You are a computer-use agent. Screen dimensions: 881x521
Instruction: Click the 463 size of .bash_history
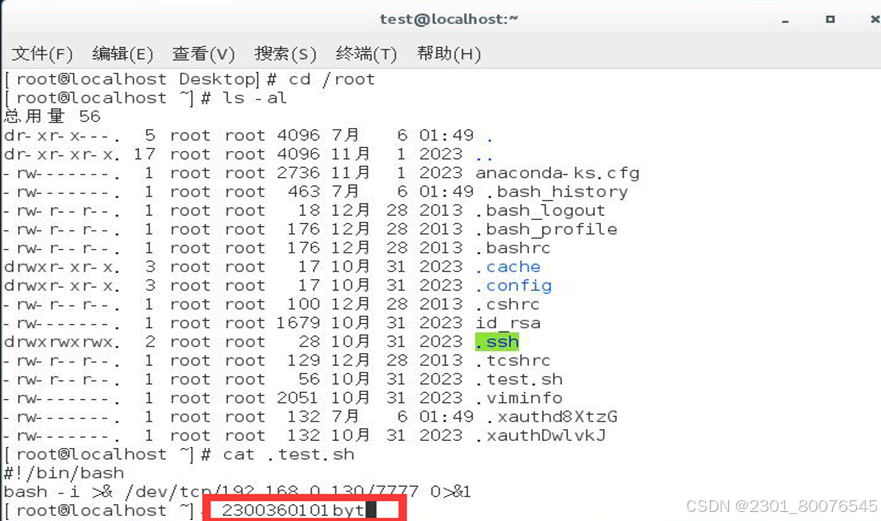303,192
